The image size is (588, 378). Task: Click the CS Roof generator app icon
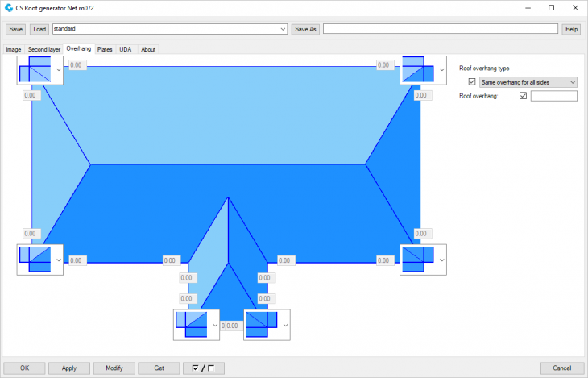(x=9, y=8)
